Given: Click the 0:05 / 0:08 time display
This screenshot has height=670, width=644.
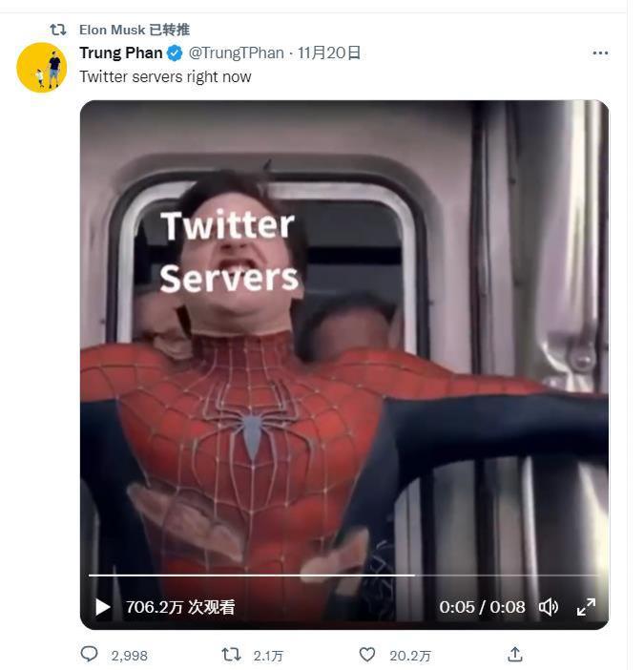Looking at the screenshot, I should 482,607.
